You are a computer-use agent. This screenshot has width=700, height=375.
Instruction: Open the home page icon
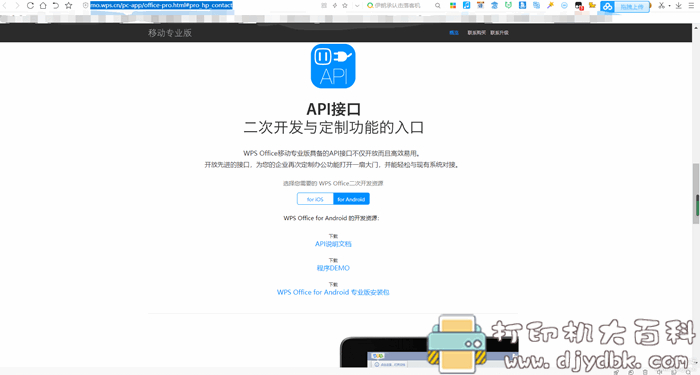43,5
